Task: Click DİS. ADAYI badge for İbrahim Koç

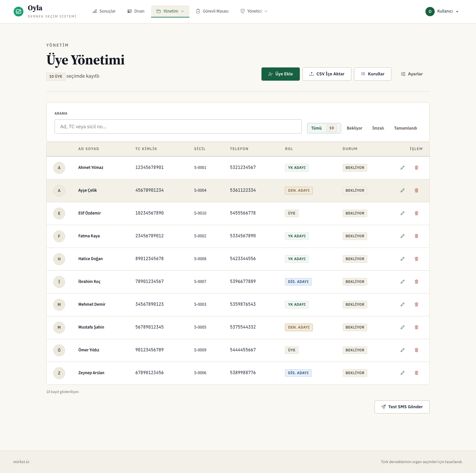Action: pyautogui.click(x=298, y=282)
